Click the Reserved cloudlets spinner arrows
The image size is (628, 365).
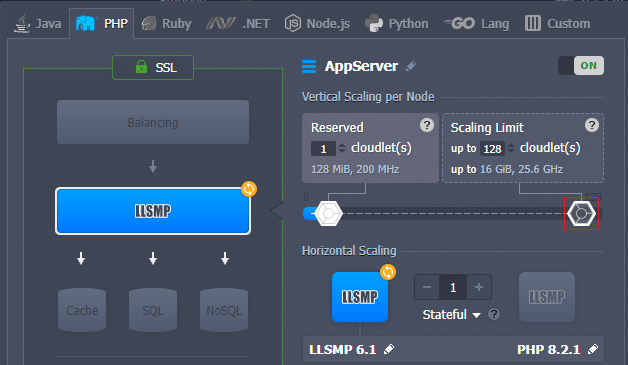pos(342,148)
